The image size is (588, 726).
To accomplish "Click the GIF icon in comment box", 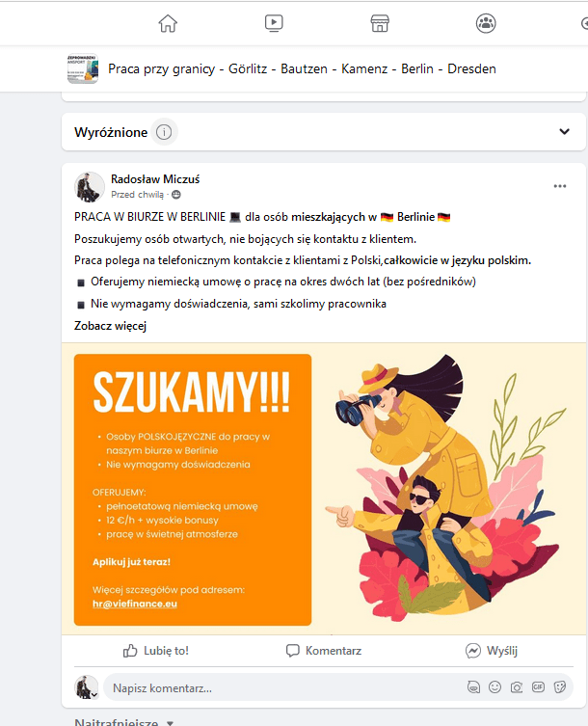I will click(538, 687).
